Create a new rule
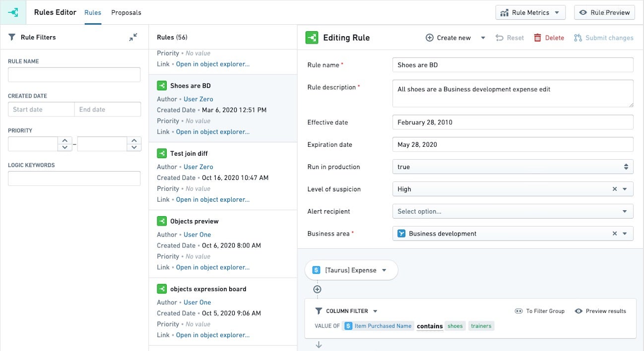The height and width of the screenshot is (351, 644). click(x=448, y=38)
